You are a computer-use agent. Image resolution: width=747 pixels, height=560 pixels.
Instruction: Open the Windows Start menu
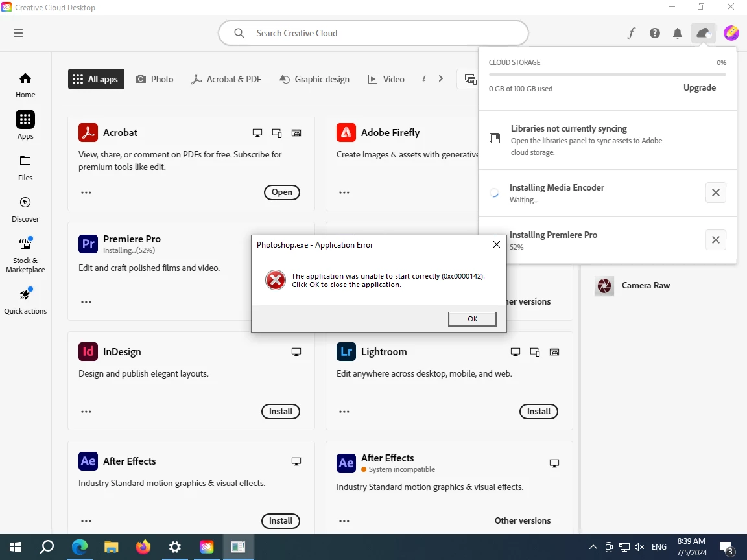16,547
